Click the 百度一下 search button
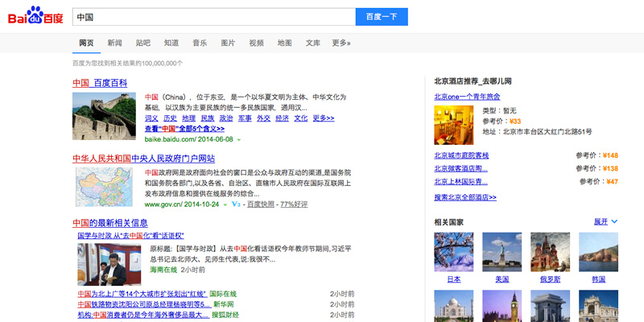This screenshot has height=322, width=644. pyautogui.click(x=382, y=17)
